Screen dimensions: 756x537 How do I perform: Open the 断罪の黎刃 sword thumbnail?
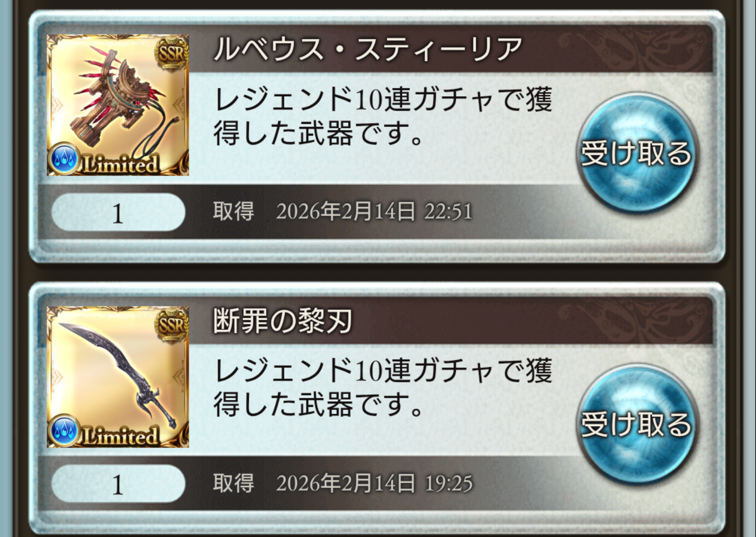(x=118, y=376)
